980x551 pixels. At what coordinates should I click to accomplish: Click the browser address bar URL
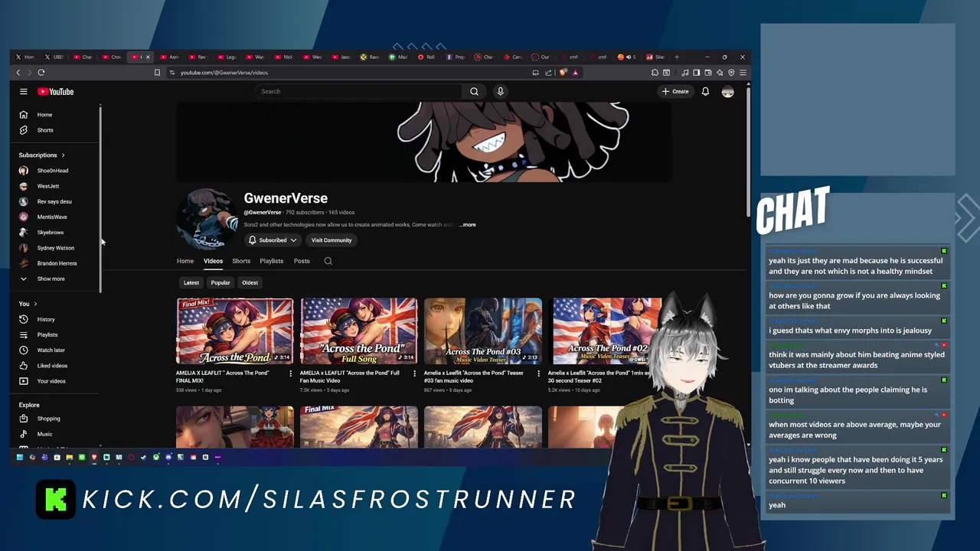(224, 73)
